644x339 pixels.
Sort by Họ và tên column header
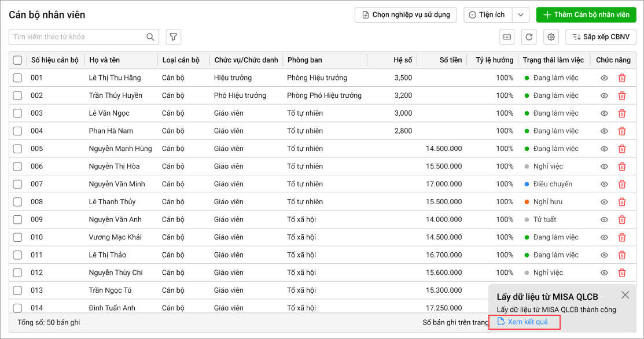click(x=105, y=60)
